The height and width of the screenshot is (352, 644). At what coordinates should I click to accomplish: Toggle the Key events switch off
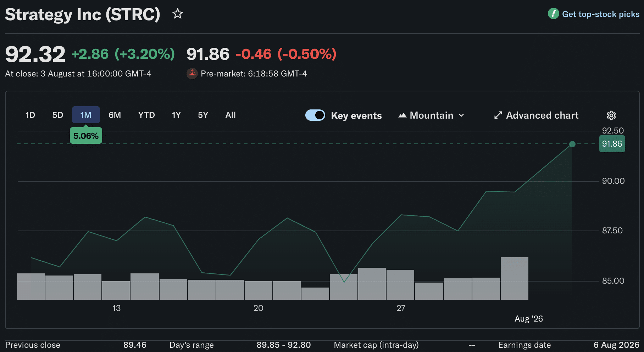coord(315,115)
